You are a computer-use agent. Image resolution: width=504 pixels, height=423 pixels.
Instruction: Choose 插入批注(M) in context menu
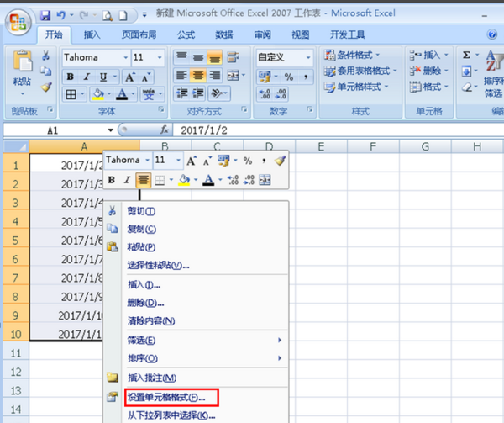[x=152, y=378]
